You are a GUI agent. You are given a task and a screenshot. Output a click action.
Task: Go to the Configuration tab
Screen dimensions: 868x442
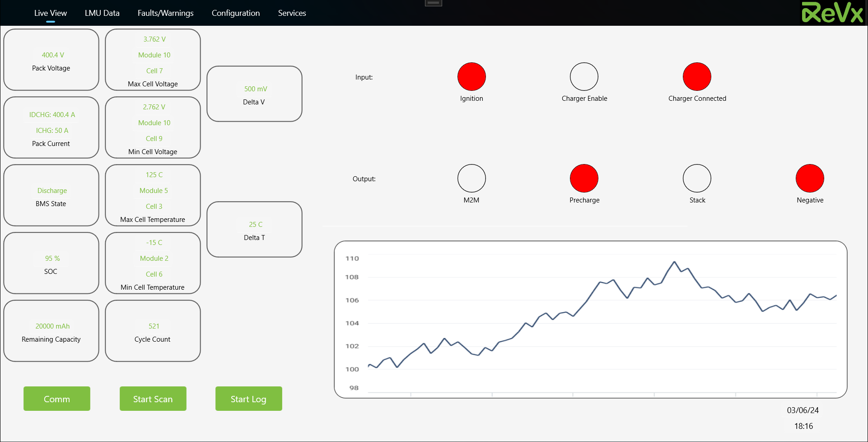pyautogui.click(x=236, y=13)
